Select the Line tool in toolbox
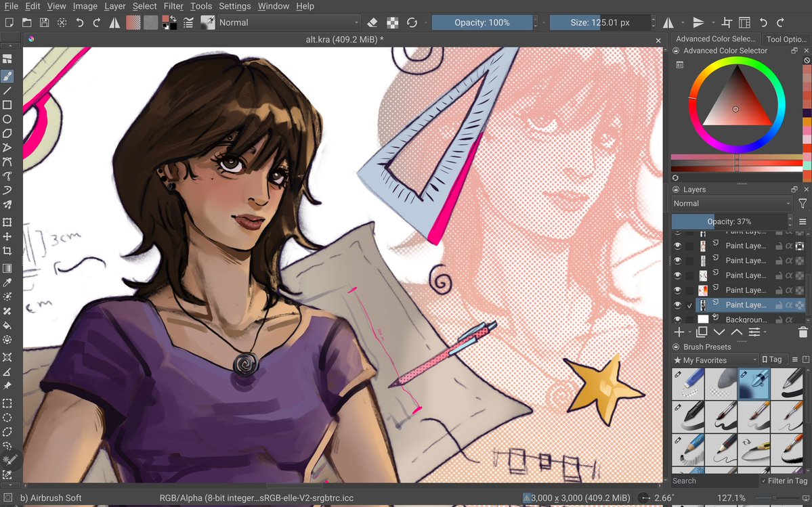 (7, 91)
